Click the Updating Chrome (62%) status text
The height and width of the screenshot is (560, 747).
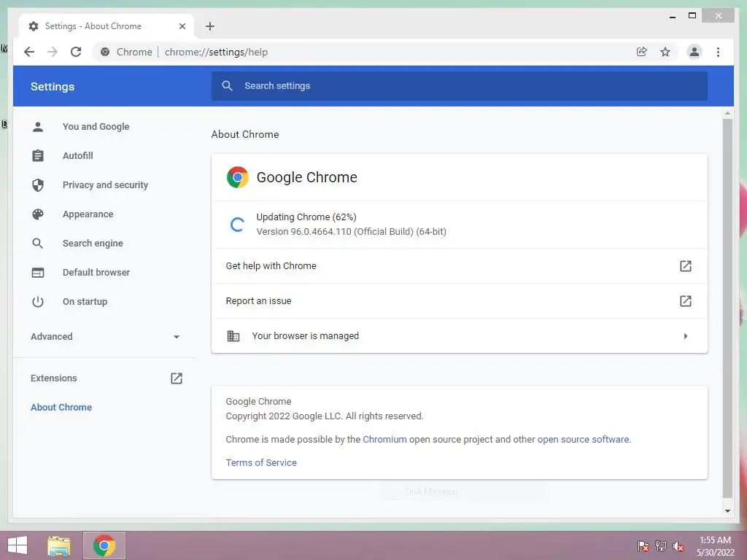306,217
